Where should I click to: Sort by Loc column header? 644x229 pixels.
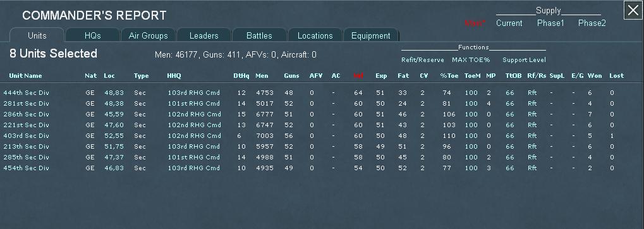[x=109, y=76]
